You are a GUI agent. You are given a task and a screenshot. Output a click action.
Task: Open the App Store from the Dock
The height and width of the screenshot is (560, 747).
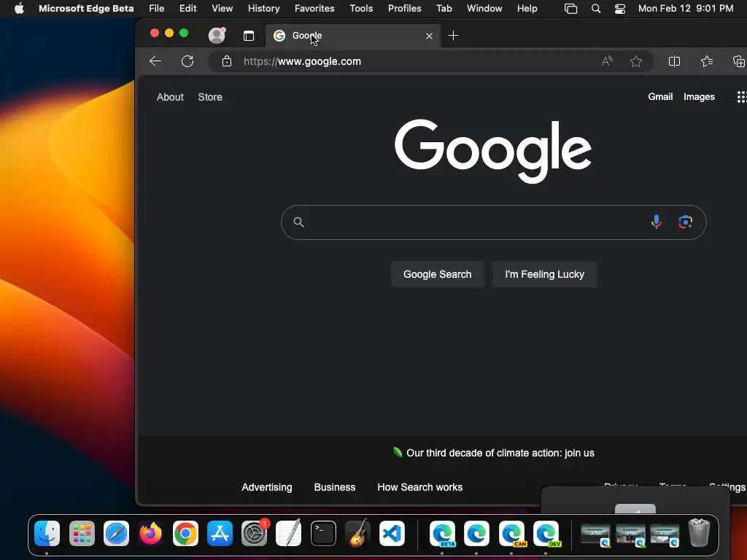coord(220,533)
